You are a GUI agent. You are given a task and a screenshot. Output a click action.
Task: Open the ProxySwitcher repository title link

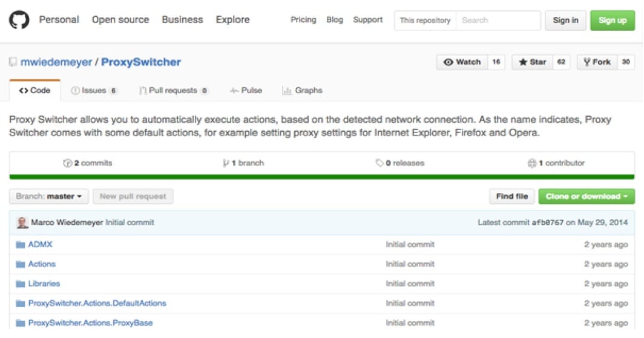(x=141, y=62)
